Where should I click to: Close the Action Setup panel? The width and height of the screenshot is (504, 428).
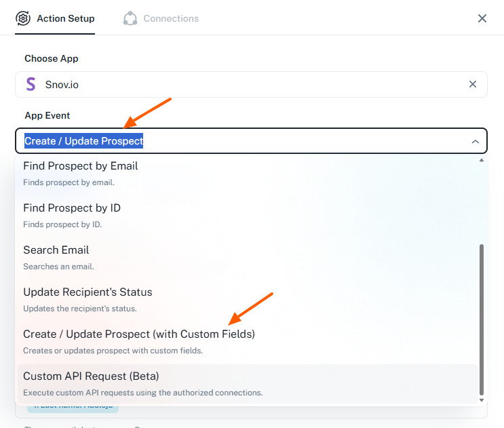(x=482, y=18)
